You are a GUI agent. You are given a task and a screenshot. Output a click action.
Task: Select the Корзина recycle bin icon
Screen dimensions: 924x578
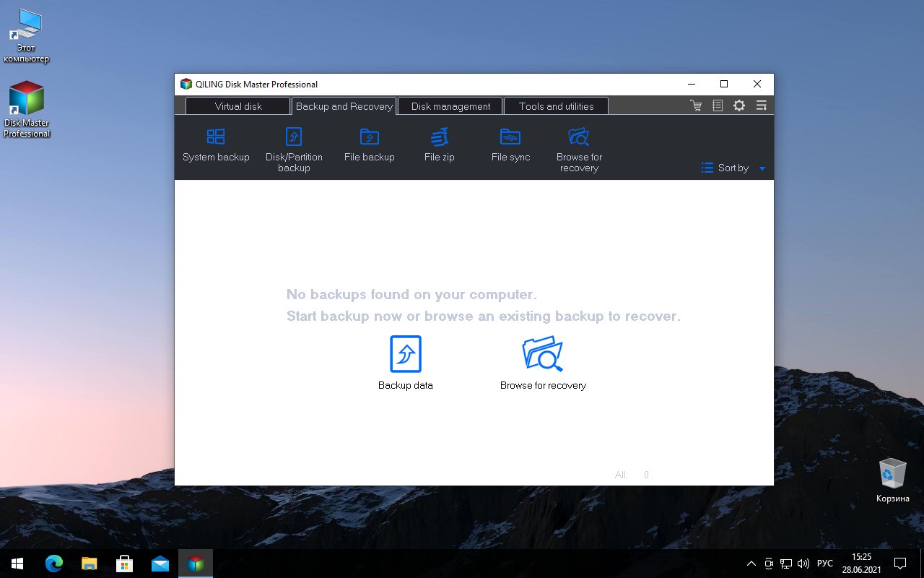coord(893,480)
